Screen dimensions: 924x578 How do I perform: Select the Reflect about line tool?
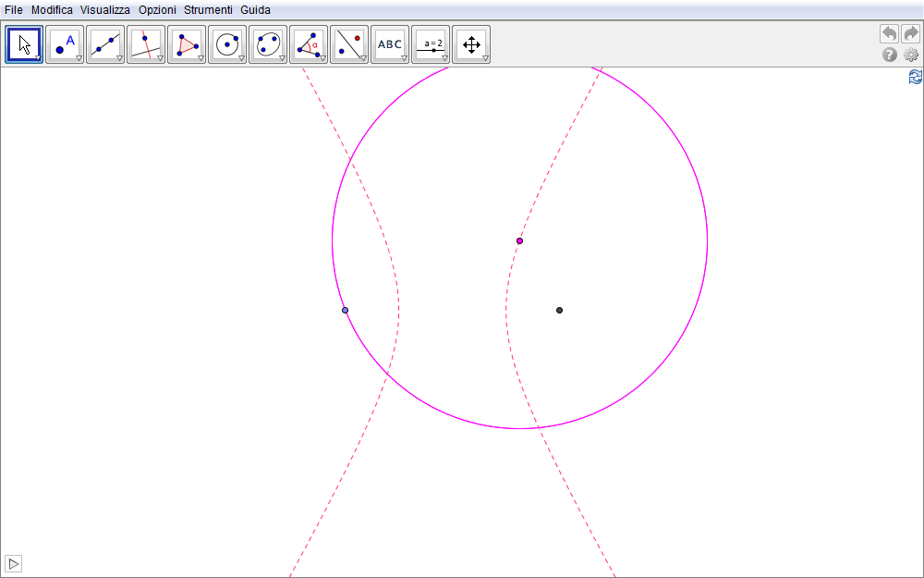349,44
